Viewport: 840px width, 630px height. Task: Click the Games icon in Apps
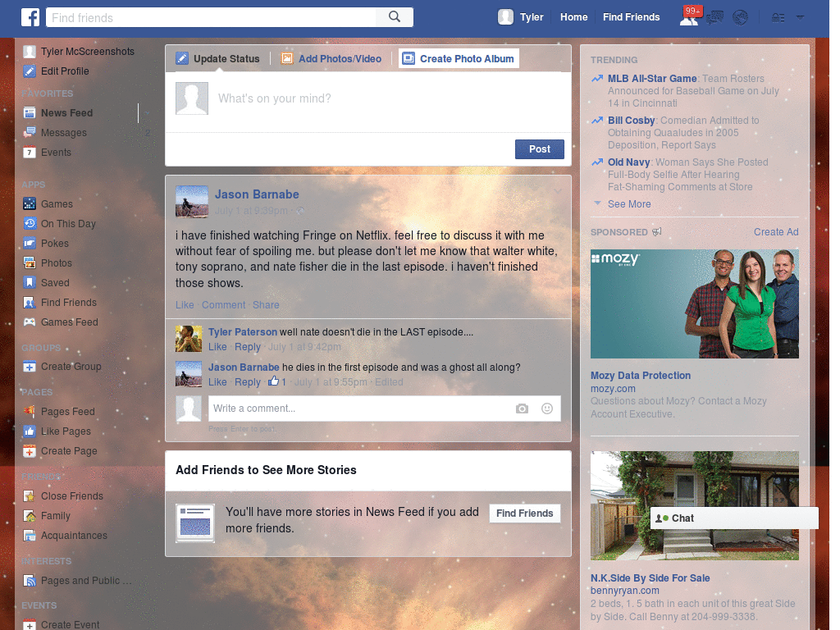pos(30,204)
